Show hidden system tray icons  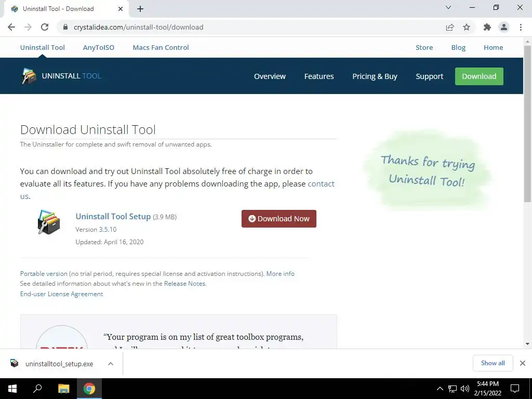tap(440, 389)
